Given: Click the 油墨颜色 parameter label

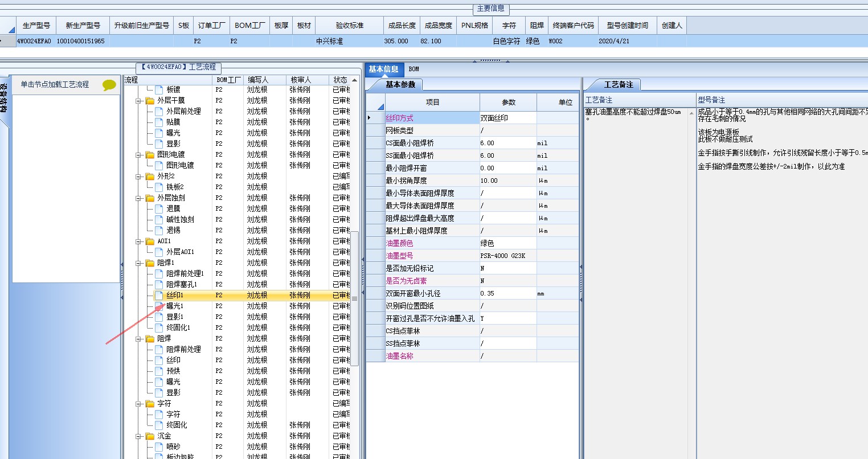Looking at the screenshot, I should click(399, 243).
